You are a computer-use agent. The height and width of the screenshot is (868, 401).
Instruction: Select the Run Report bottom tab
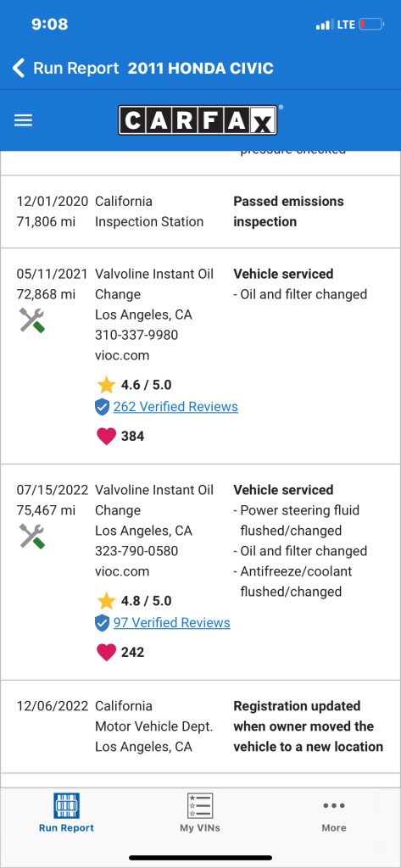coord(66,813)
